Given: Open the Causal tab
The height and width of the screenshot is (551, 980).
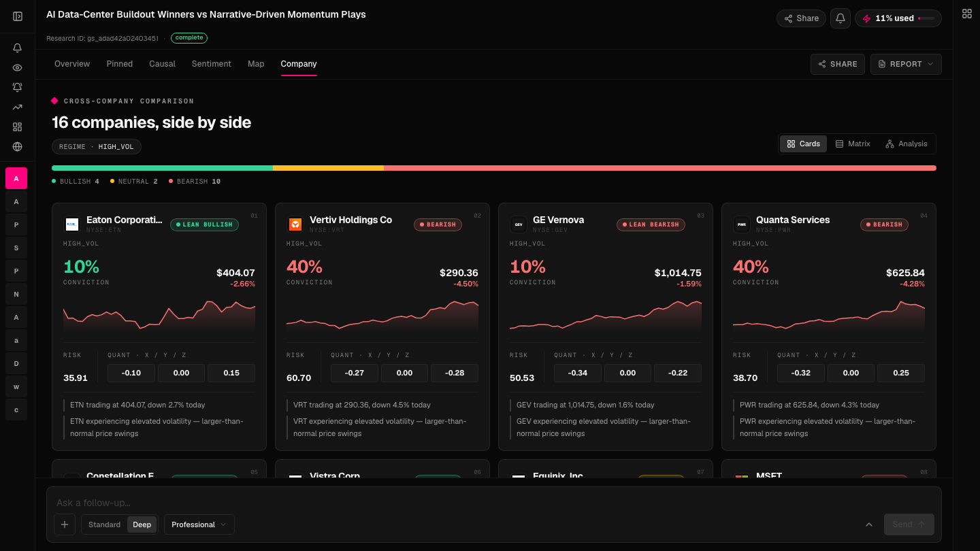Looking at the screenshot, I should tap(163, 64).
